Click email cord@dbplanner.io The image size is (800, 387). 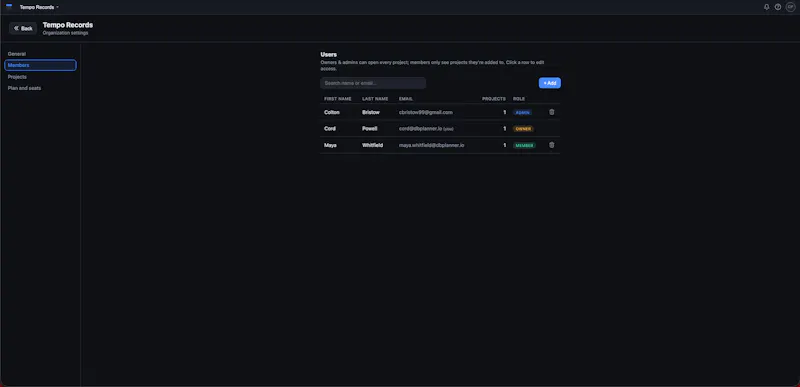coord(420,129)
